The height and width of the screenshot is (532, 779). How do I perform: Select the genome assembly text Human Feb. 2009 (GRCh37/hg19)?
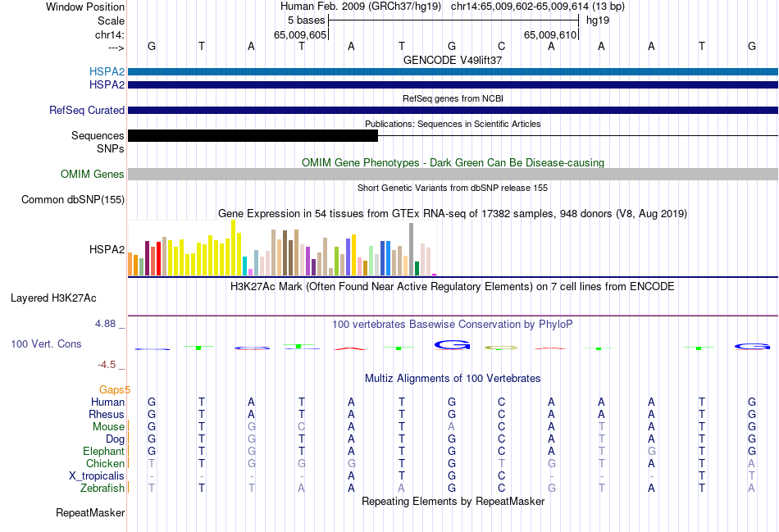[361, 7]
